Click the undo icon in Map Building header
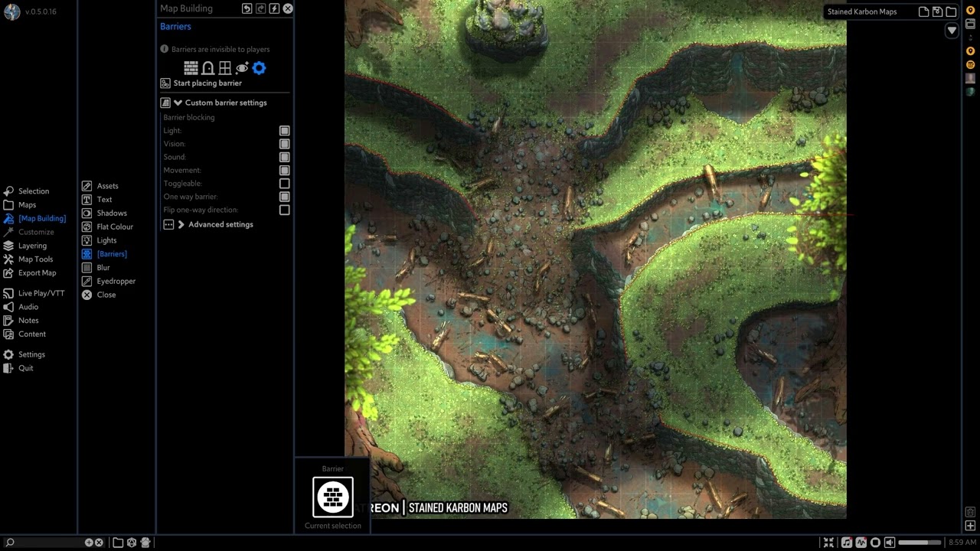 tap(247, 8)
